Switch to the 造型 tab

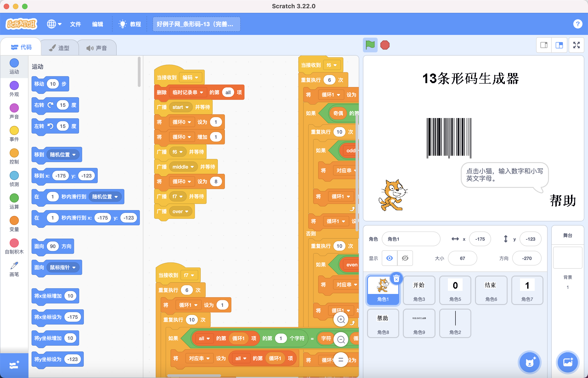pos(59,48)
